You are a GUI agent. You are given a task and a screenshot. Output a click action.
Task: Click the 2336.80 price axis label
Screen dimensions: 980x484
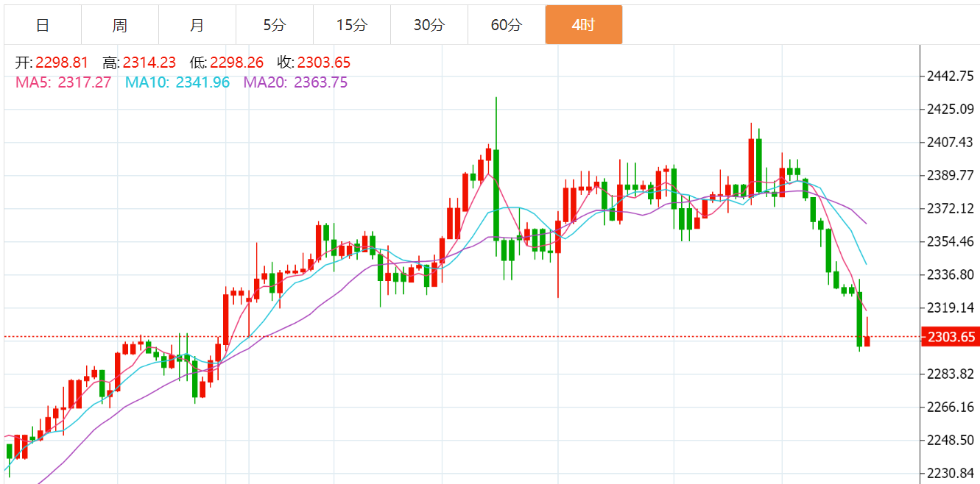point(950,275)
